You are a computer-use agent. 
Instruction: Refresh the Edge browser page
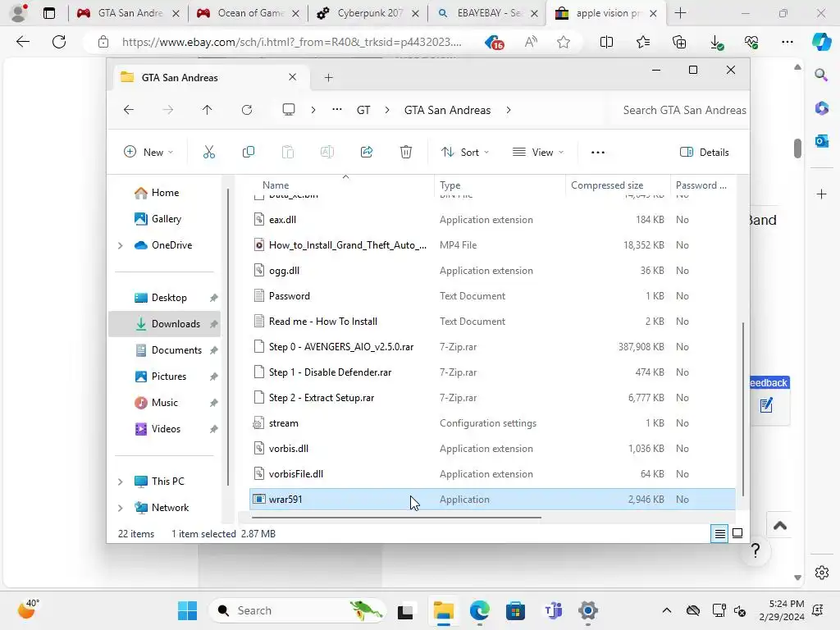pos(59,42)
